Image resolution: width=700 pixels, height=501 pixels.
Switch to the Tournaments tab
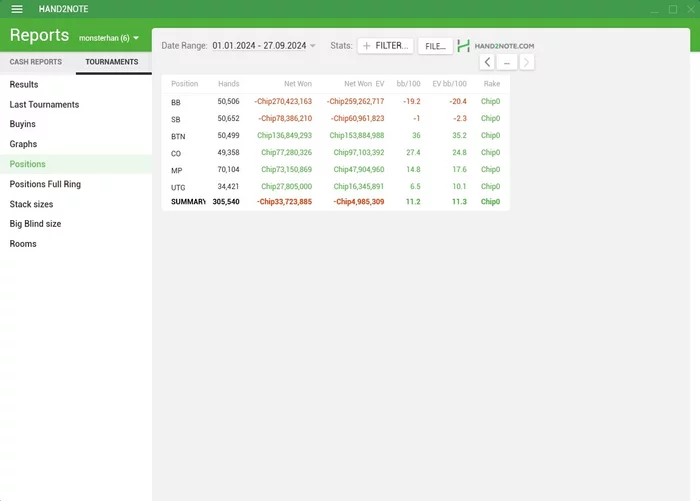point(112,62)
